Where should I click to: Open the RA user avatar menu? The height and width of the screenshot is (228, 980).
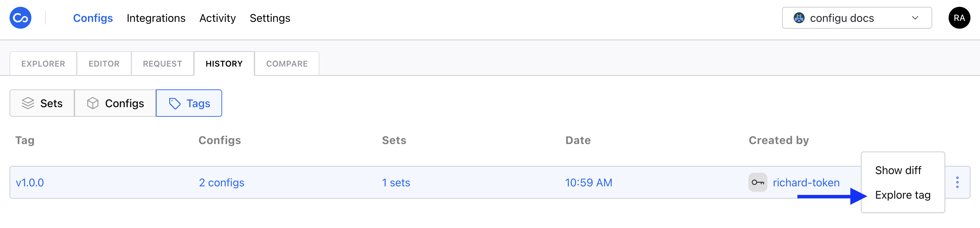click(x=959, y=18)
